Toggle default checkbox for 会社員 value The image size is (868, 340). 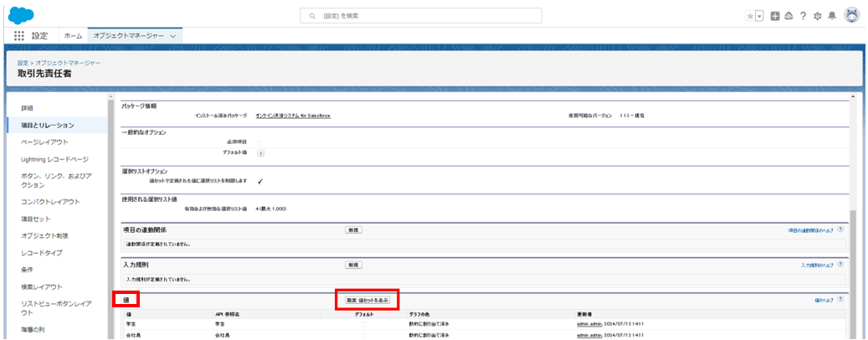click(363, 334)
